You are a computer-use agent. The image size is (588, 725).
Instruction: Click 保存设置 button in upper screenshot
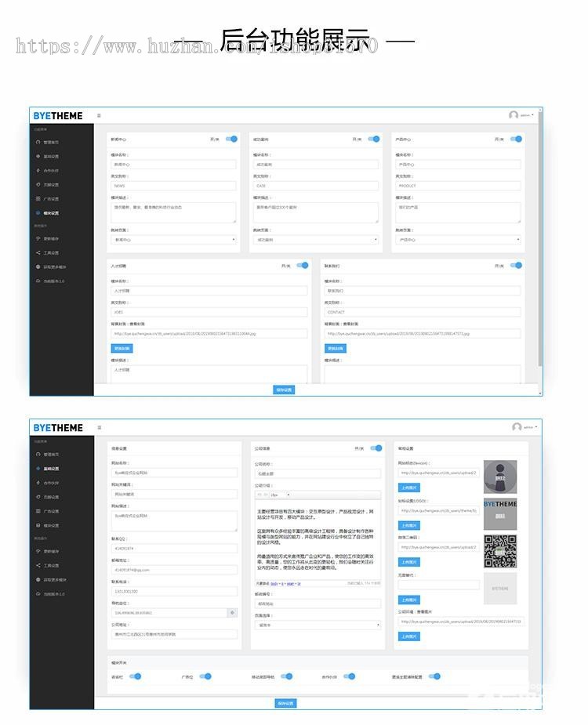tap(284, 390)
